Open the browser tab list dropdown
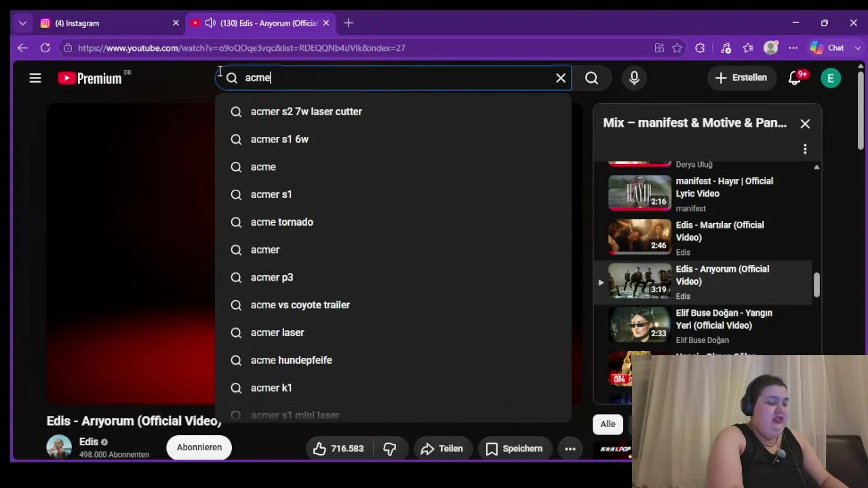 (22, 23)
